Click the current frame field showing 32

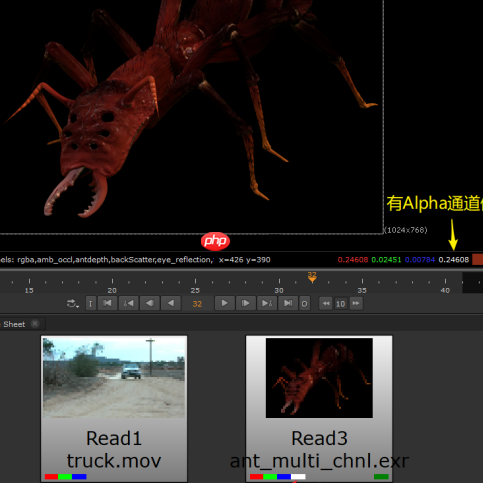pos(197,304)
